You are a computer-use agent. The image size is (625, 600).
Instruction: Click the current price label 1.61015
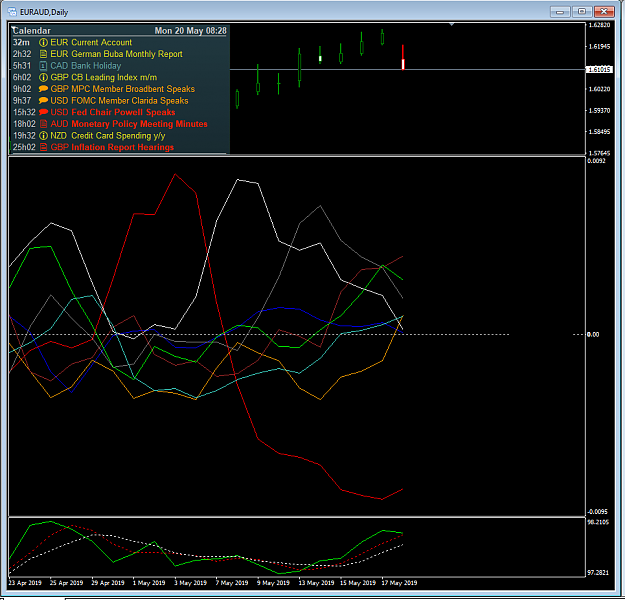599,69
